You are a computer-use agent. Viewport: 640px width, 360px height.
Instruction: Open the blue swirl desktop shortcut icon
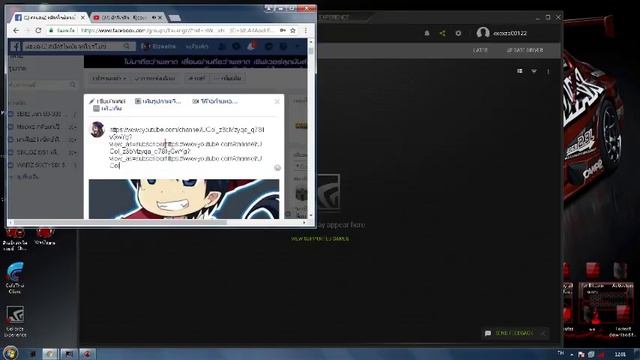click(15, 278)
